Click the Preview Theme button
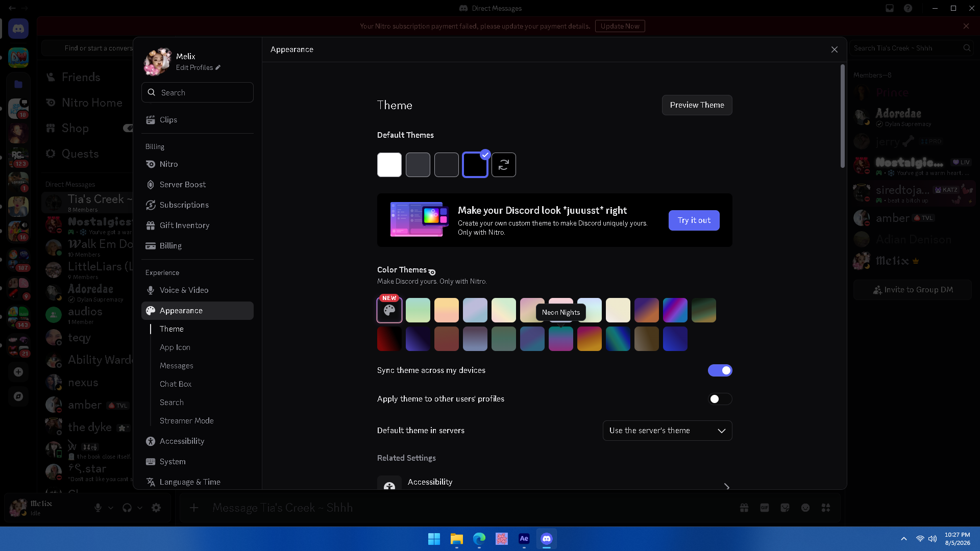980x551 pixels. click(x=697, y=105)
